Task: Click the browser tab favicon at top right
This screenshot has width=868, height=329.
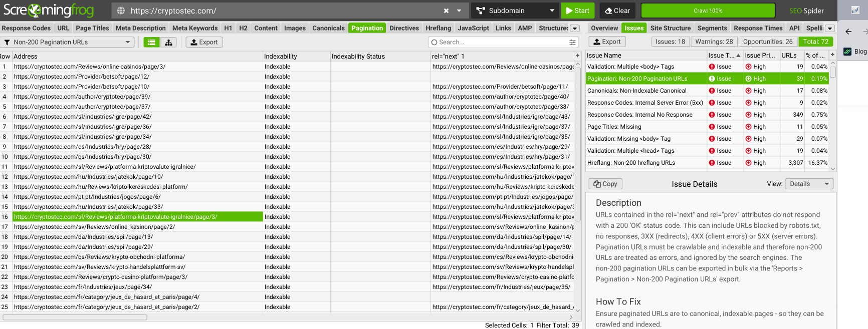Action: tap(855, 10)
